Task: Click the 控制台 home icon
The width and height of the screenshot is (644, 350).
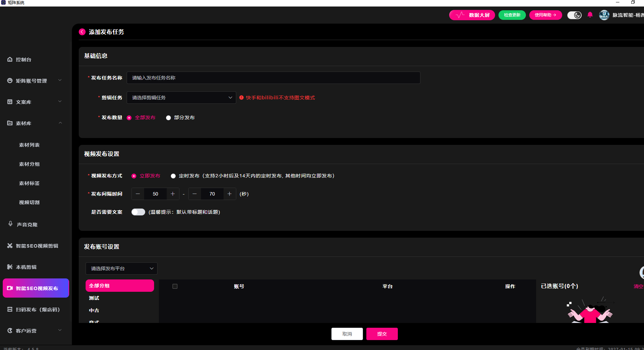Action: (x=10, y=59)
